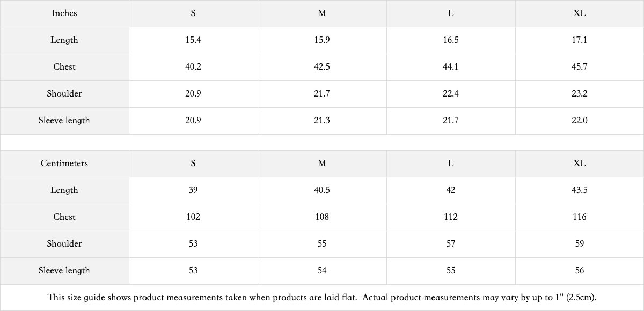Click the M column header in Centimeters table

pos(322,164)
